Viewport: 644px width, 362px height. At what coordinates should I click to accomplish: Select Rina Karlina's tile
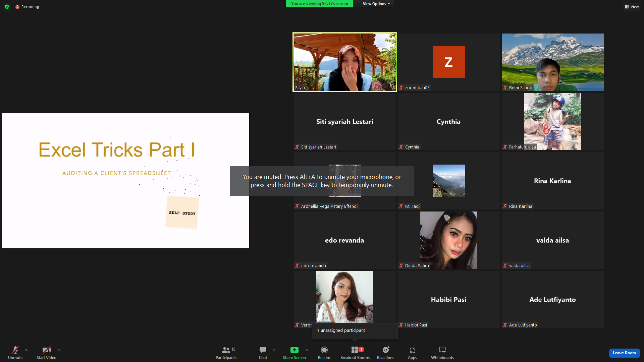pos(553,181)
